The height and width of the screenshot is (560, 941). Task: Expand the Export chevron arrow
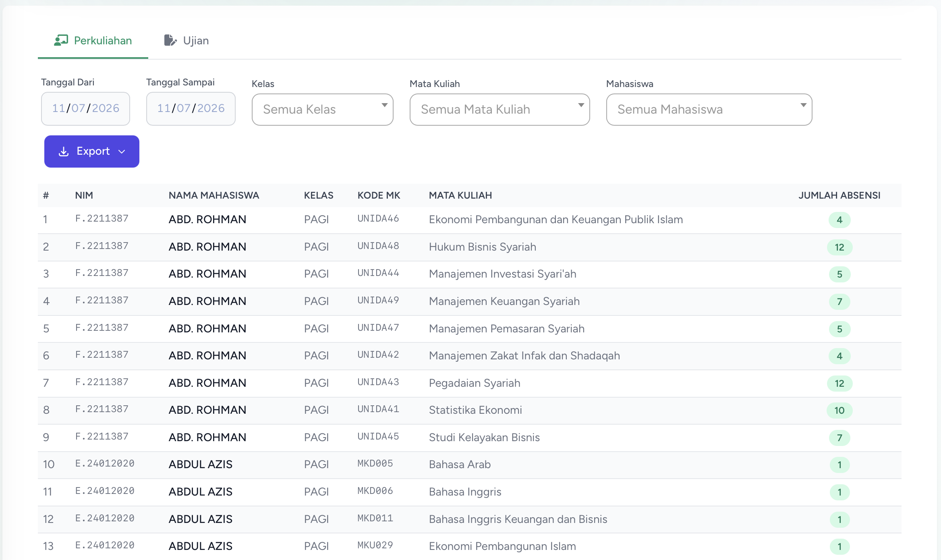122,152
